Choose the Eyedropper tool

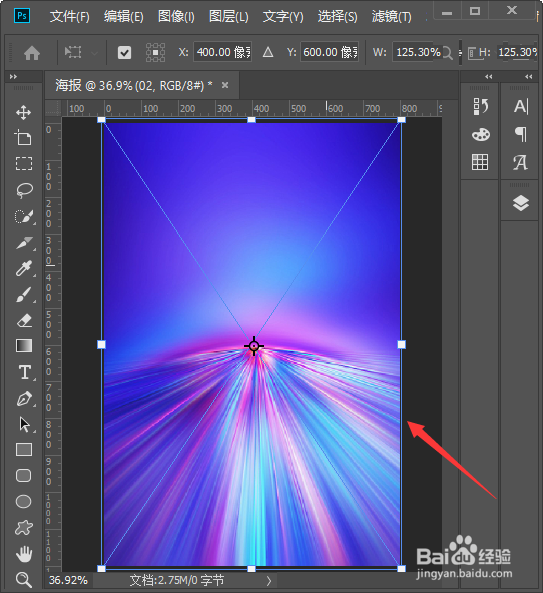[x=24, y=269]
